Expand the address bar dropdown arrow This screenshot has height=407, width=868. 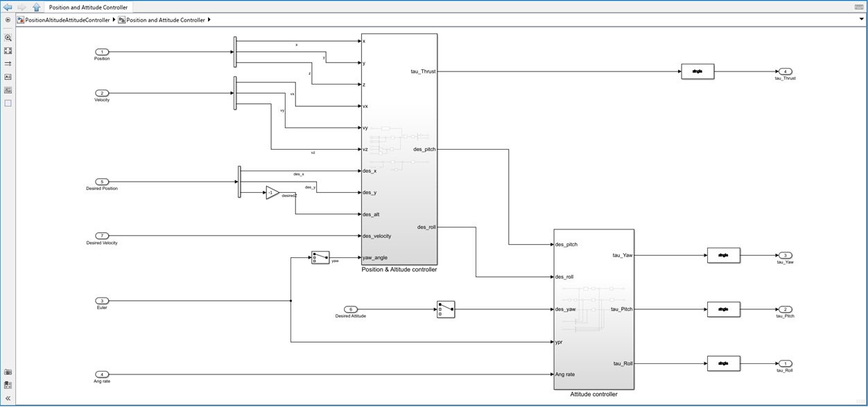[x=861, y=19]
